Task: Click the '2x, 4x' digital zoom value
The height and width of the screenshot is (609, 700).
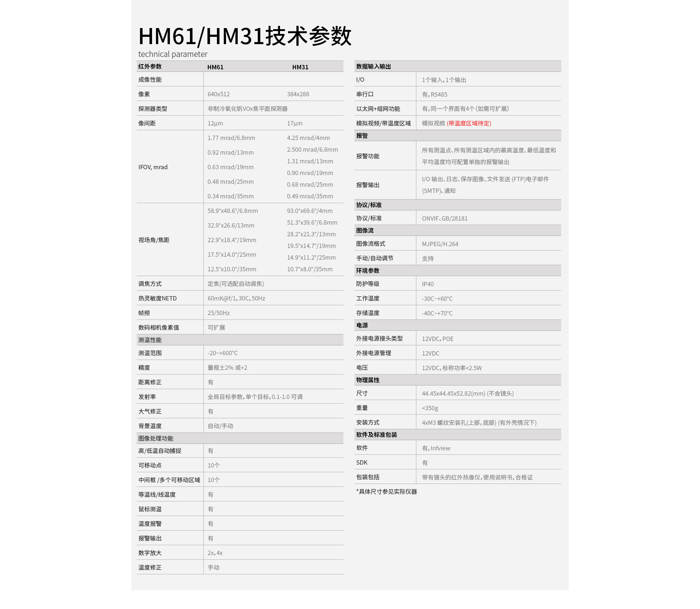Action: [215, 553]
